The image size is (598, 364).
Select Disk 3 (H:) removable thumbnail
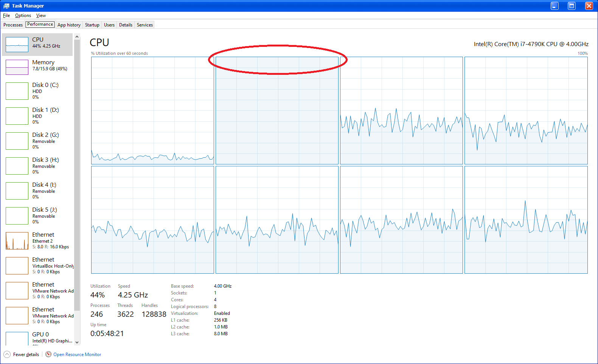[17, 166]
